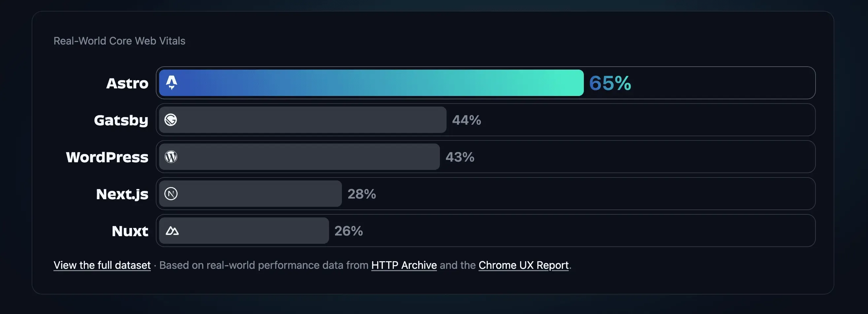Open the HTTP Archive link

pyautogui.click(x=404, y=265)
